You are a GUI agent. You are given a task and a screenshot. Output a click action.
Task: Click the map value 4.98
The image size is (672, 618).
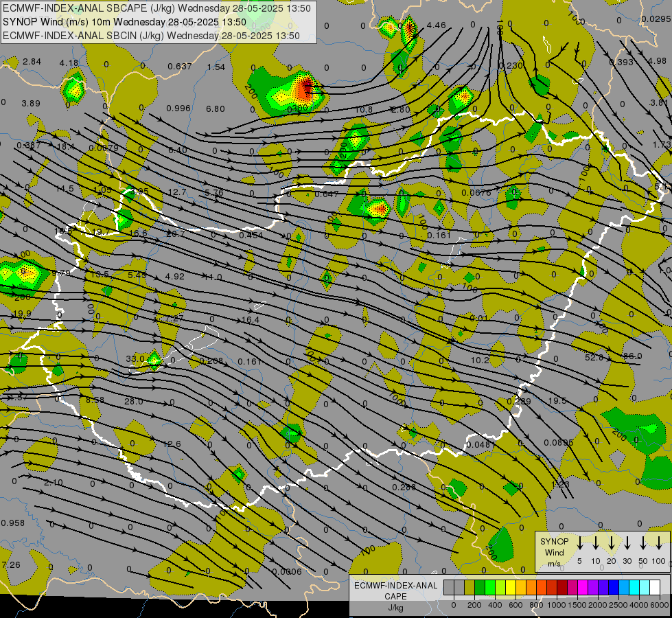[x=658, y=61]
